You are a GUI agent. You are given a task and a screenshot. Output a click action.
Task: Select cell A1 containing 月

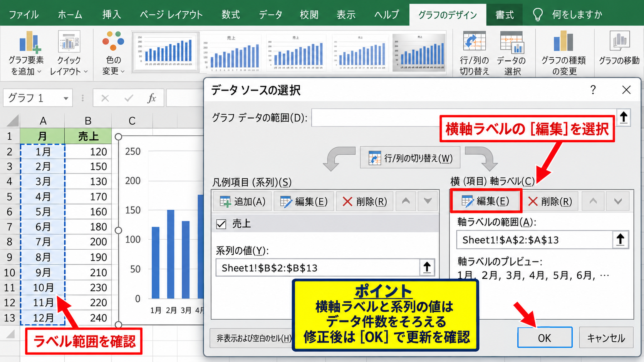coord(42,136)
